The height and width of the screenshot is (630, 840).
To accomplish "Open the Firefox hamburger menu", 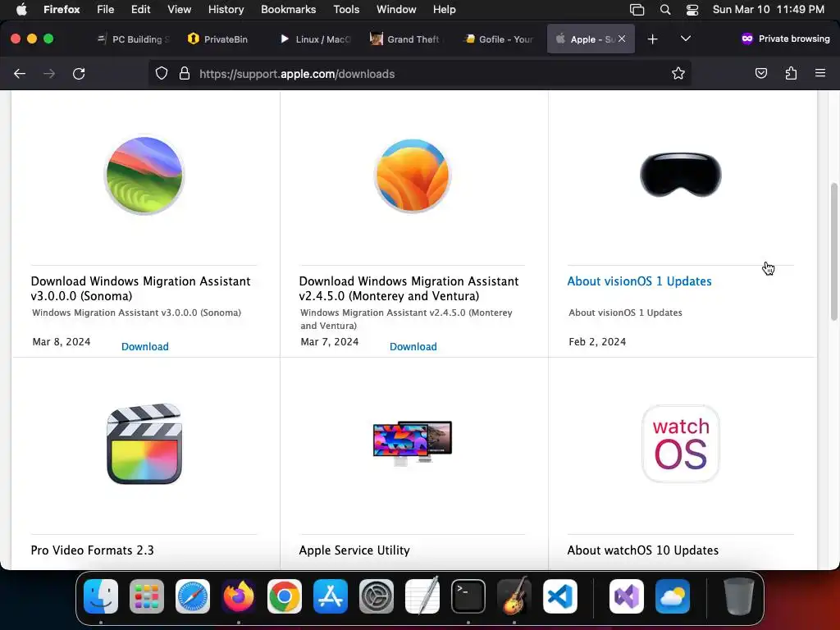I will [820, 73].
